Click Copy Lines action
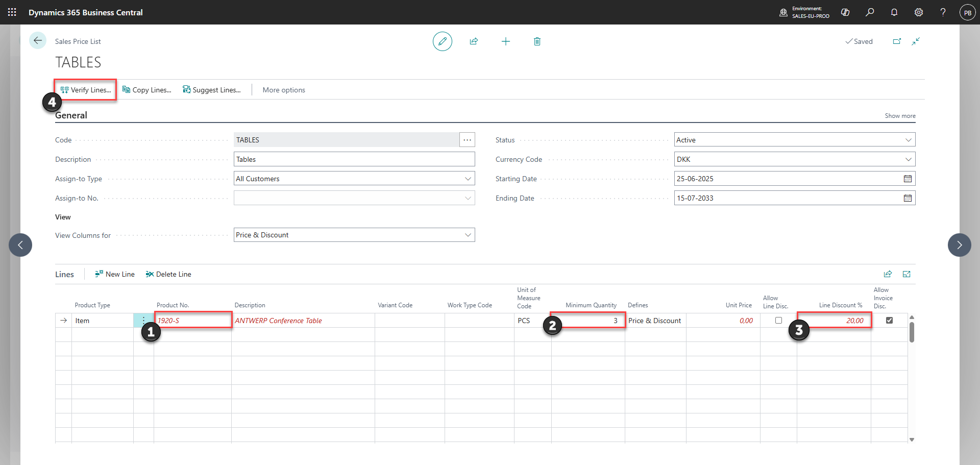The image size is (980, 465). (x=147, y=90)
